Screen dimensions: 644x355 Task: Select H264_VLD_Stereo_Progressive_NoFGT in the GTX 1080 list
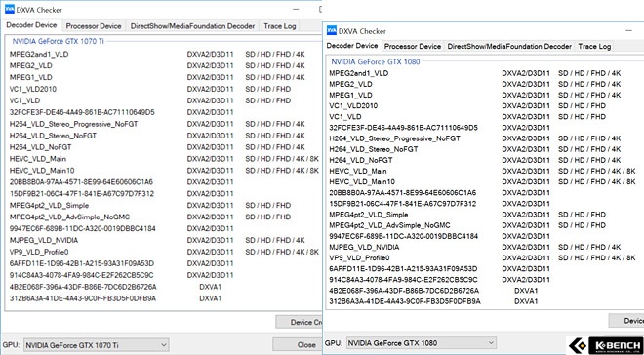point(483,138)
